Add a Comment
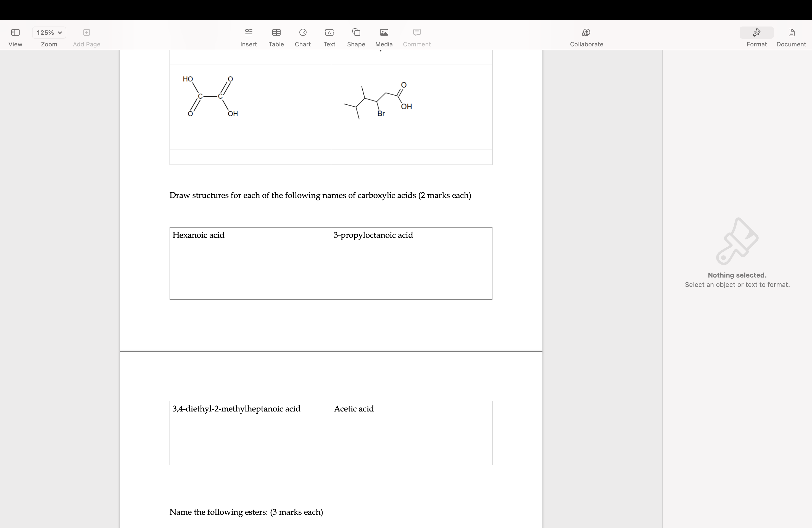The width and height of the screenshot is (812, 528). click(416, 37)
